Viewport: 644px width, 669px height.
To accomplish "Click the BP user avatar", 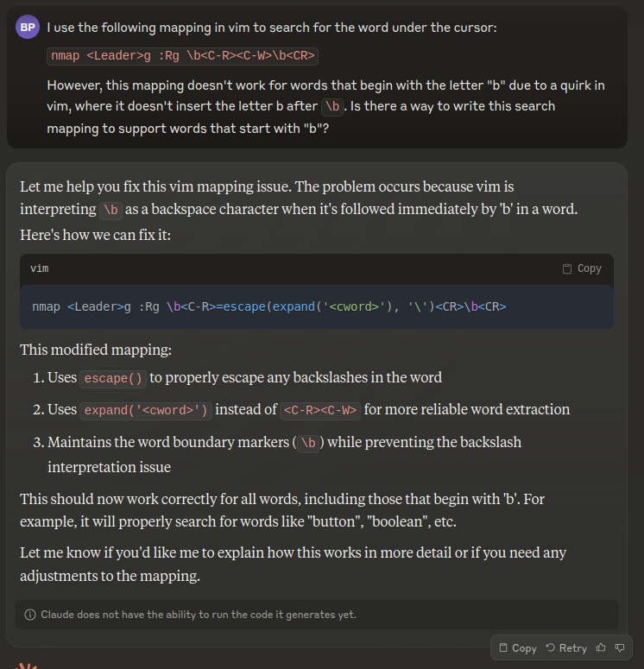I will tap(28, 27).
